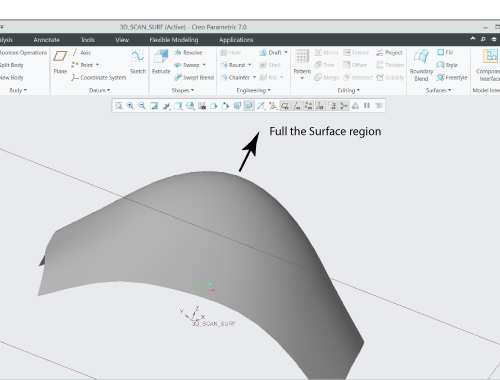The width and height of the screenshot is (500, 380).
Task: Open the Swept Blend tool
Action: coord(194,78)
